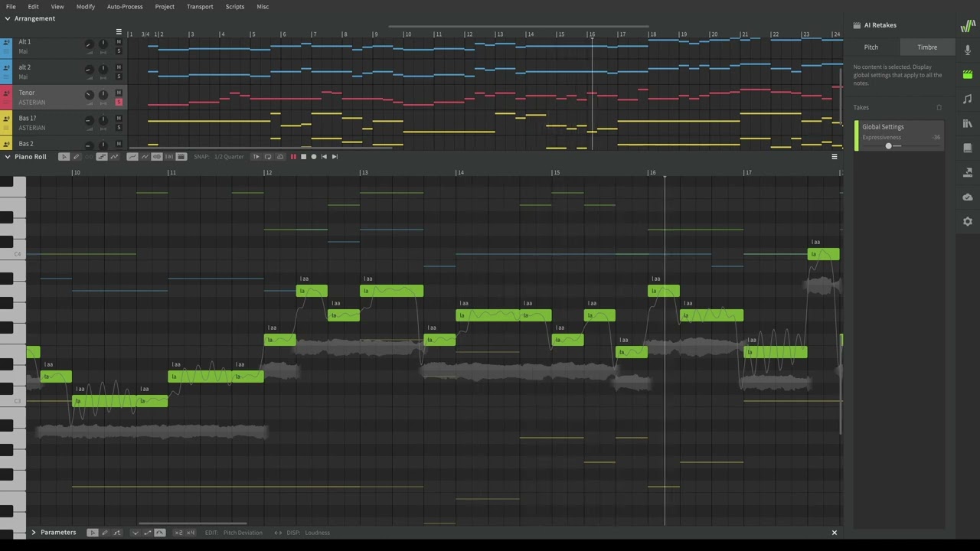
Task: Expand the Parameters panel
Action: coord(34,533)
